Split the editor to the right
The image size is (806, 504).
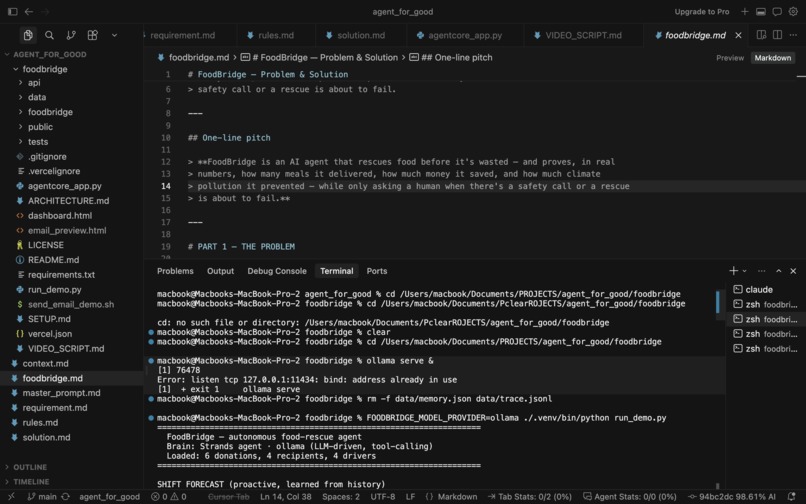777,35
